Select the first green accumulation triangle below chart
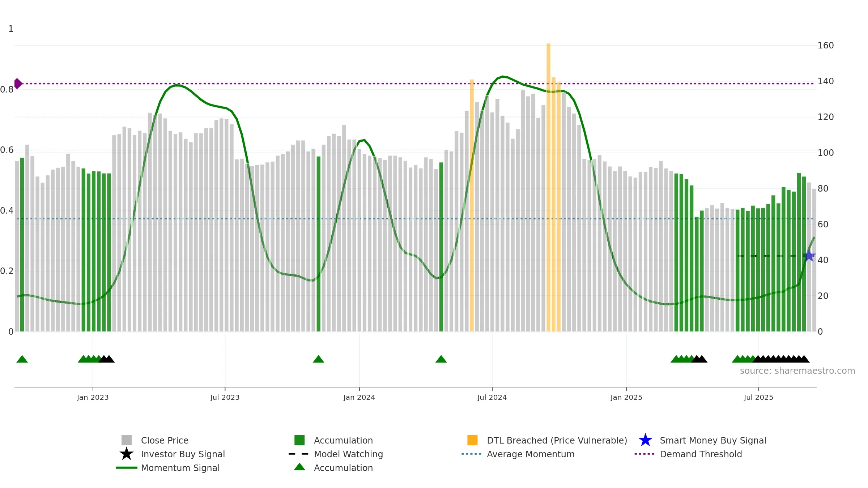 (22, 359)
